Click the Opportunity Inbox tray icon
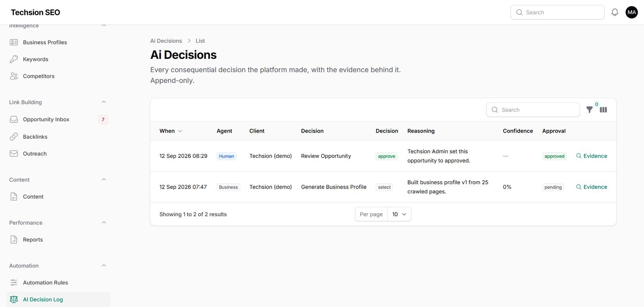 coord(14,120)
